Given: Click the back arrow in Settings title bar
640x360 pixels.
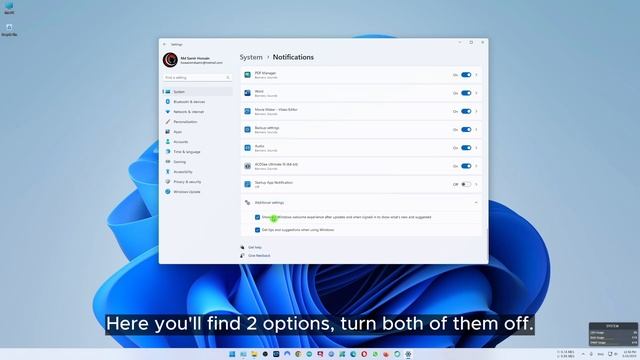Looking at the screenshot, I should [164, 44].
